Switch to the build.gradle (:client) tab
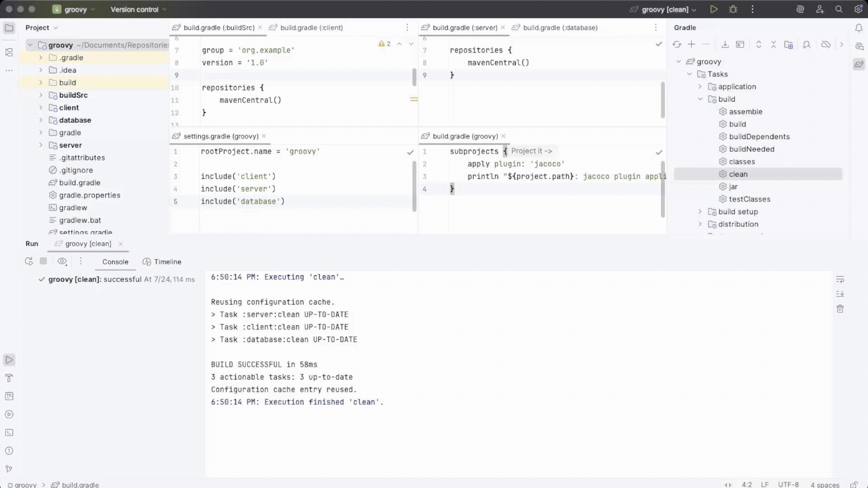The width and height of the screenshot is (868, 488). point(311,28)
